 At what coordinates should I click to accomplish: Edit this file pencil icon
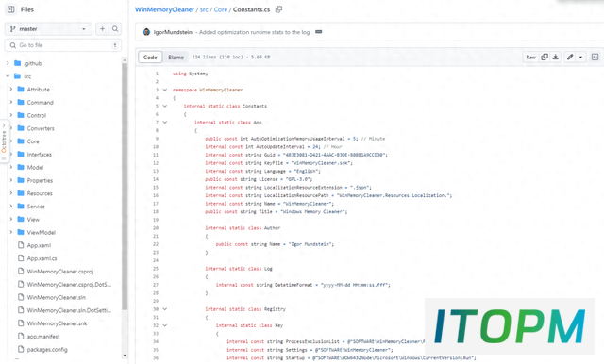point(570,57)
